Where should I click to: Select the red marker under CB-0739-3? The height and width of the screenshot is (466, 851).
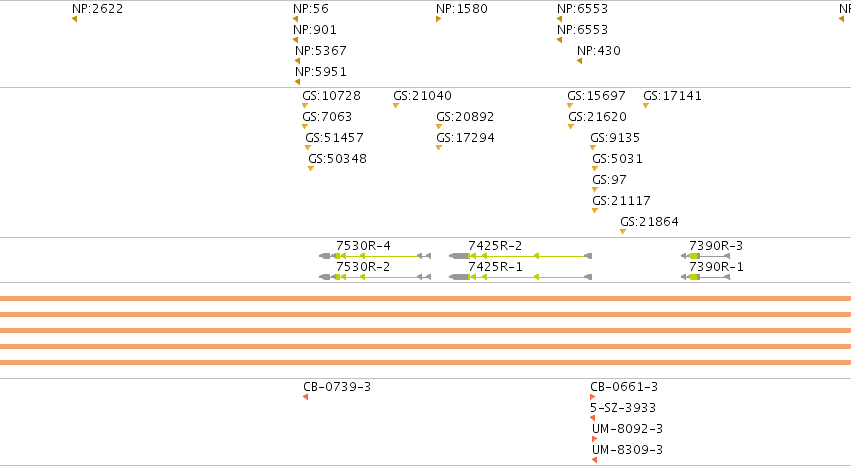[306, 397]
